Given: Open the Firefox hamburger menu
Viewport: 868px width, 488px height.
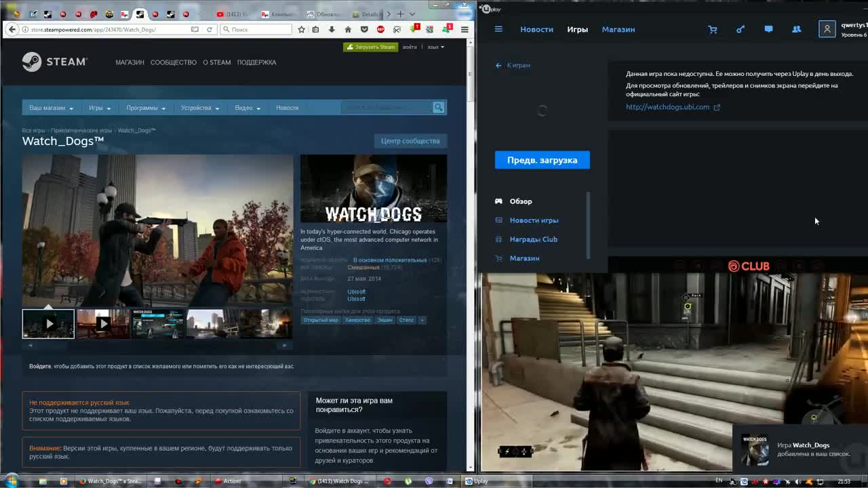Looking at the screenshot, I should click(465, 29).
